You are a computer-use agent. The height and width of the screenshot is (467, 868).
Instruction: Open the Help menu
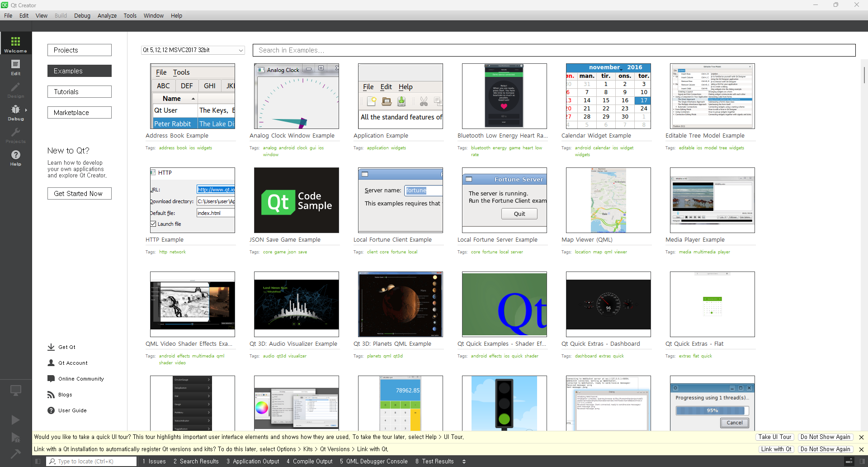pyautogui.click(x=176, y=15)
